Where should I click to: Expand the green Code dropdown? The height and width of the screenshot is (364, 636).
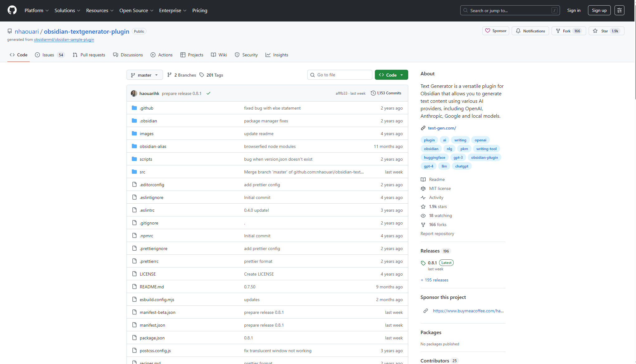pos(391,75)
